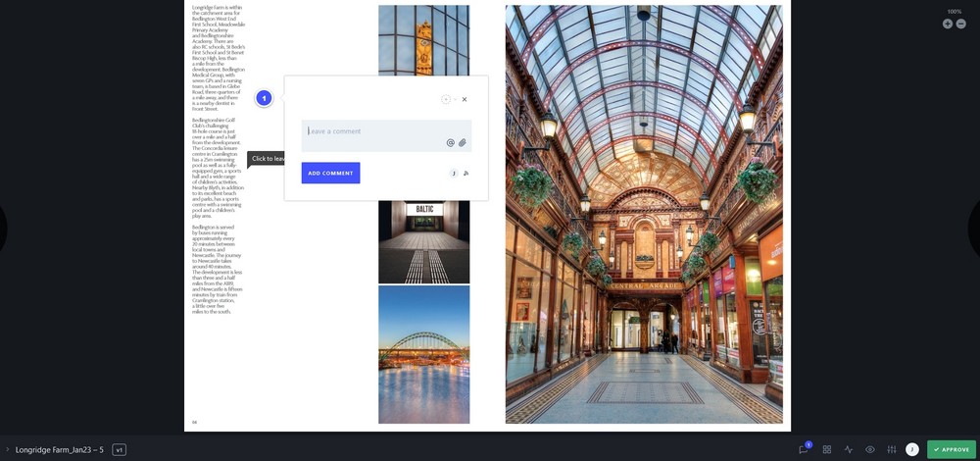Open the comments panel icon
Viewport: 980px width, 461px height.
(x=804, y=449)
